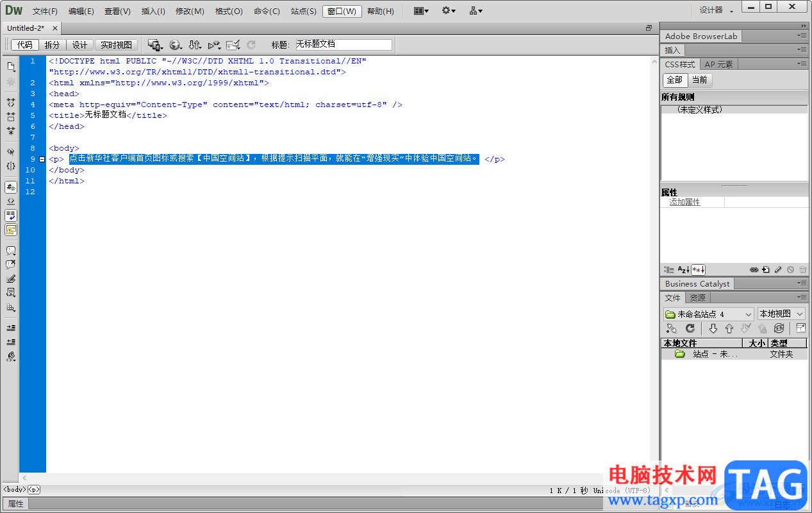Open Files panel options menu

(x=802, y=297)
